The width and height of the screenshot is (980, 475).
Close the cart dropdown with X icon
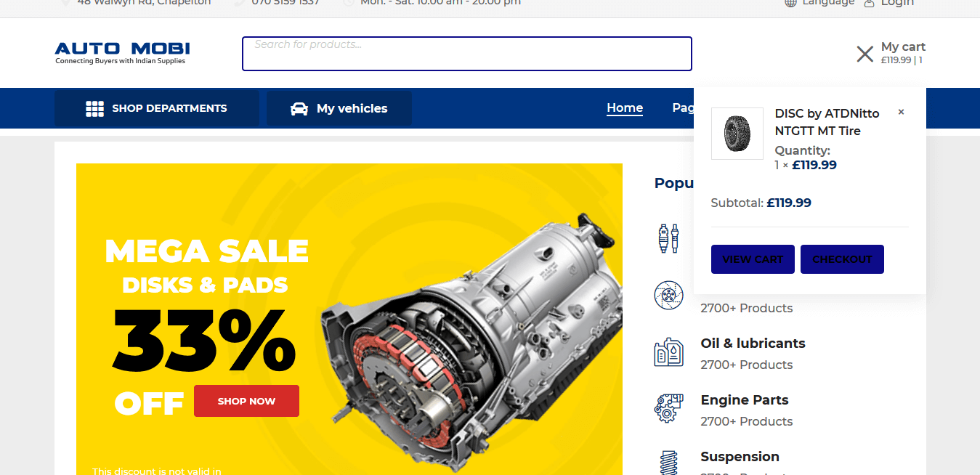[x=864, y=54]
